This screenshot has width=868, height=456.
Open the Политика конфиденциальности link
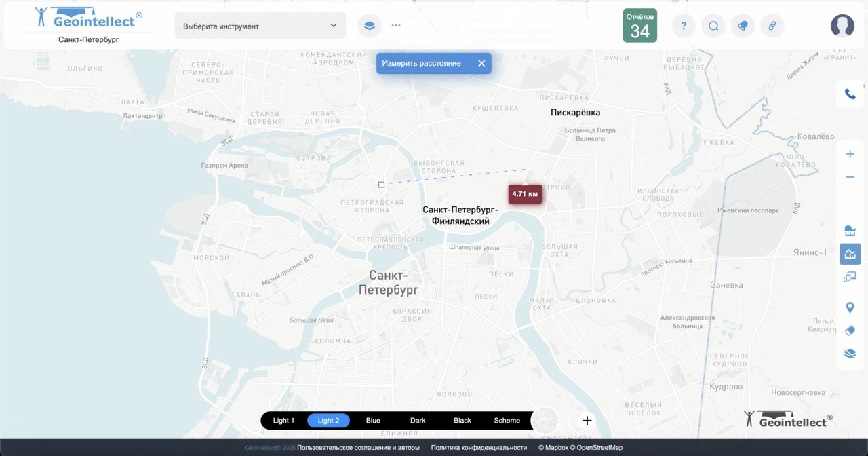pyautogui.click(x=479, y=448)
